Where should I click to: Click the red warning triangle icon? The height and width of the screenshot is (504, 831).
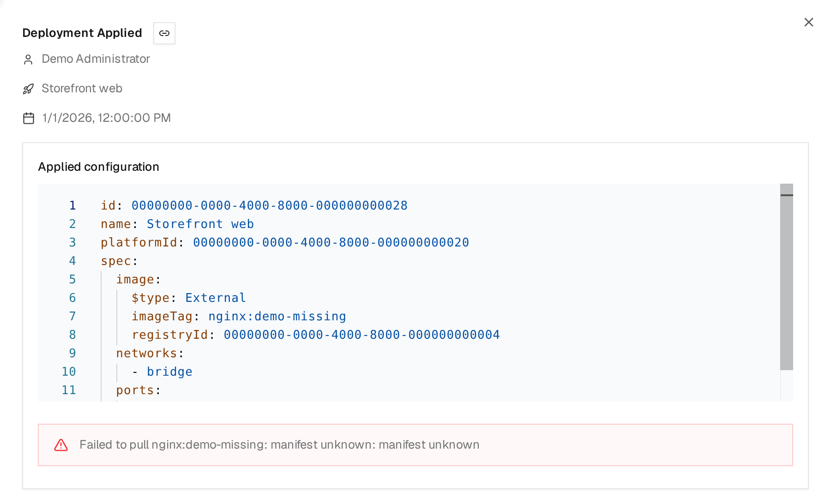pos(61,445)
